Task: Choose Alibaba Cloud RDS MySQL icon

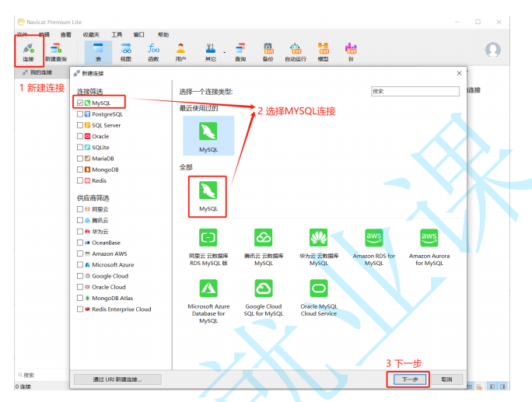Action: [208, 247]
